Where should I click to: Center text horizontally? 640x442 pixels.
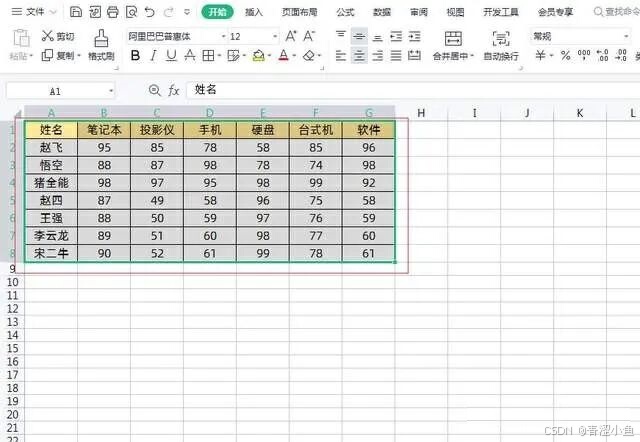pos(359,55)
